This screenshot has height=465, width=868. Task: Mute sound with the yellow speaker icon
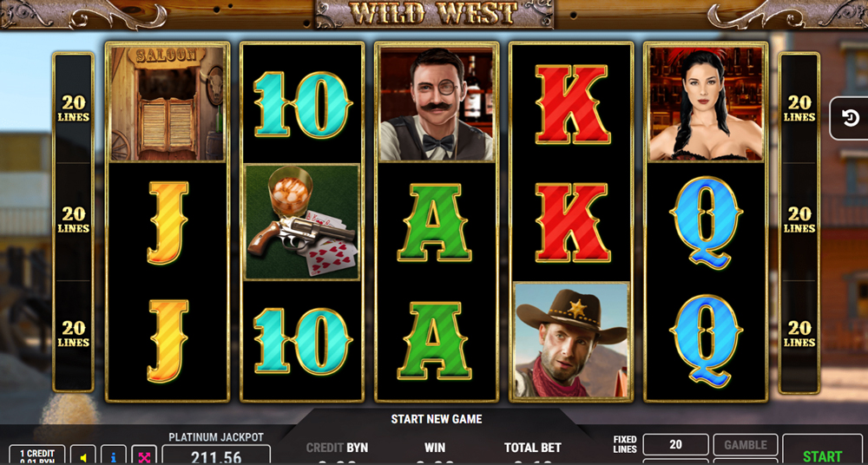[x=83, y=456]
